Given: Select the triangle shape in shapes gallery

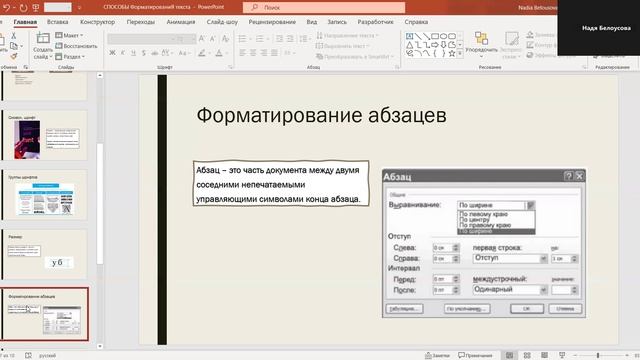Looking at the screenshot, I should point(410,45).
